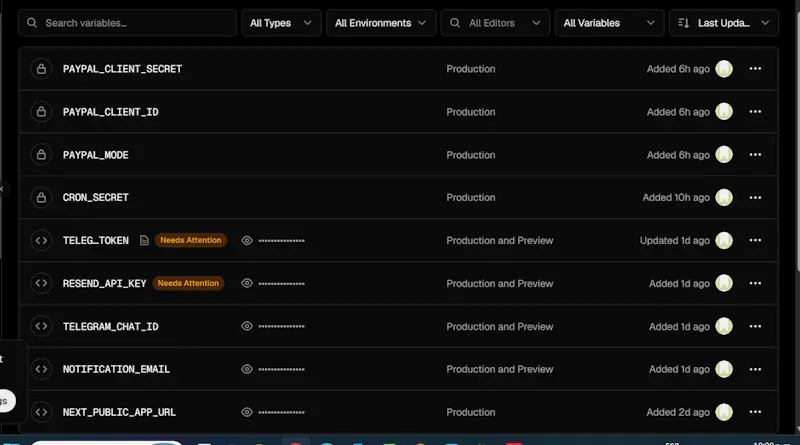
Task: Open the All Editors filter dropdown
Action: click(x=495, y=23)
